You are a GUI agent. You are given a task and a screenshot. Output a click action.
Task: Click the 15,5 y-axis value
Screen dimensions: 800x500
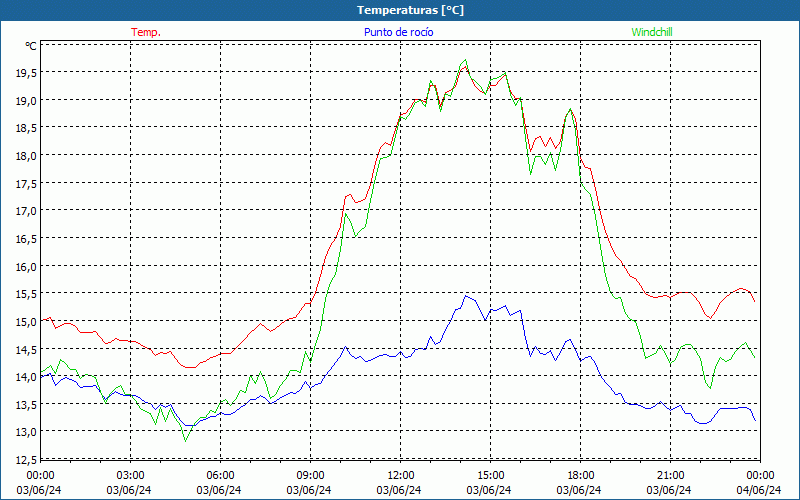(26, 294)
